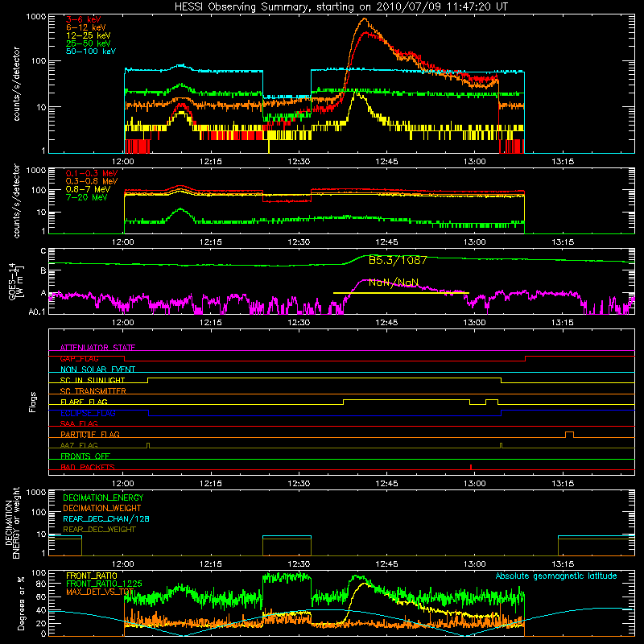
Task: Click the yellow 12-25 keV flare peak
Action: tap(356, 94)
